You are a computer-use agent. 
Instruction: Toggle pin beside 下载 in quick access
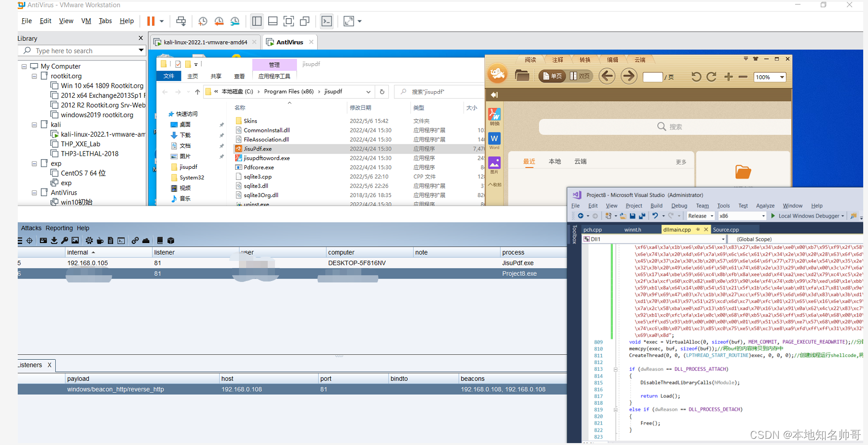[x=222, y=135]
